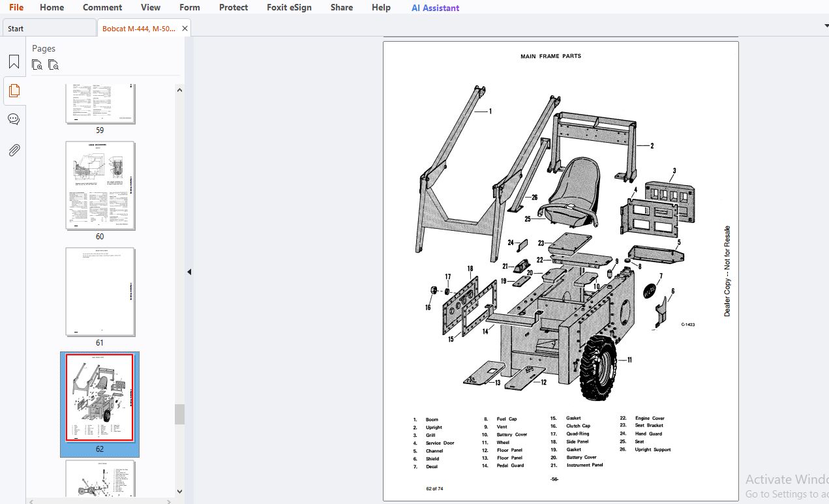Open the Help tab
The width and height of the screenshot is (829, 504).
[x=381, y=7]
